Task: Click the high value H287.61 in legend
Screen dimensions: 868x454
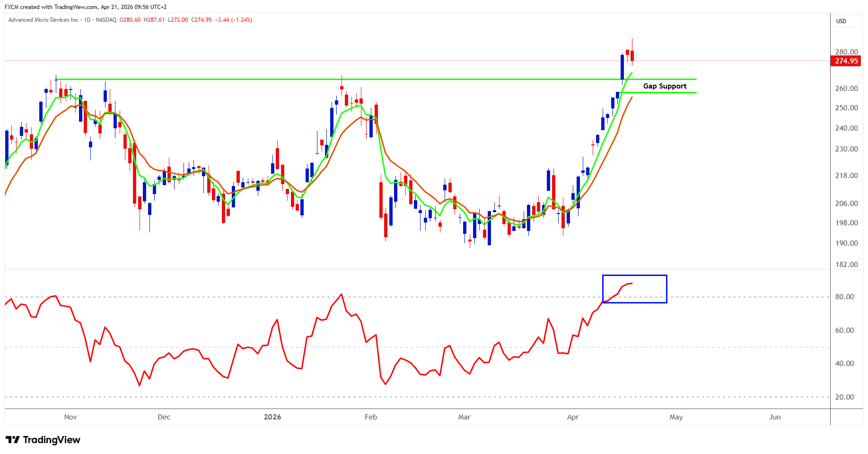Action: point(154,20)
